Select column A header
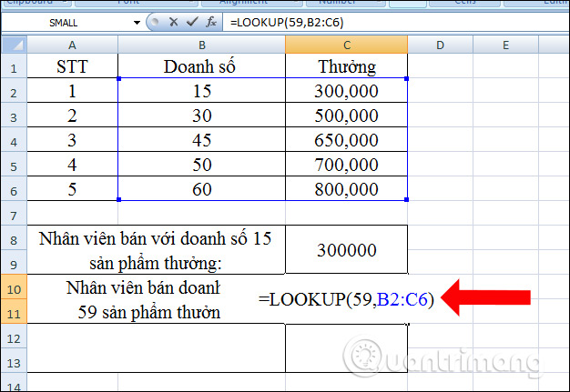The image size is (570, 392). (x=72, y=45)
